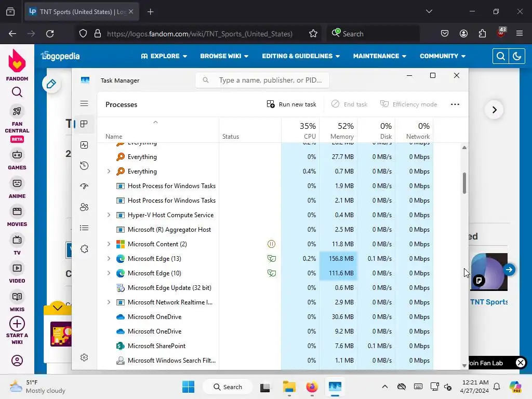Sort processes by CPU column
Screen dimensions: 532x399
[x=300, y=130]
